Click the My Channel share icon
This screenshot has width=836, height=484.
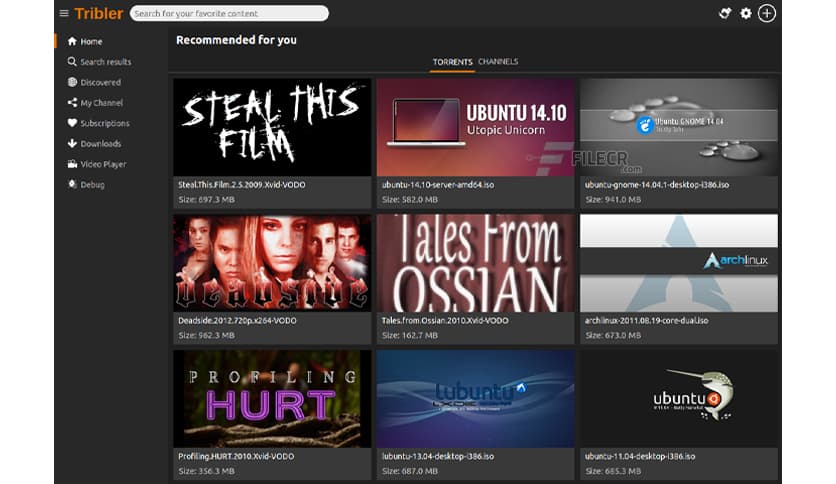coord(72,102)
